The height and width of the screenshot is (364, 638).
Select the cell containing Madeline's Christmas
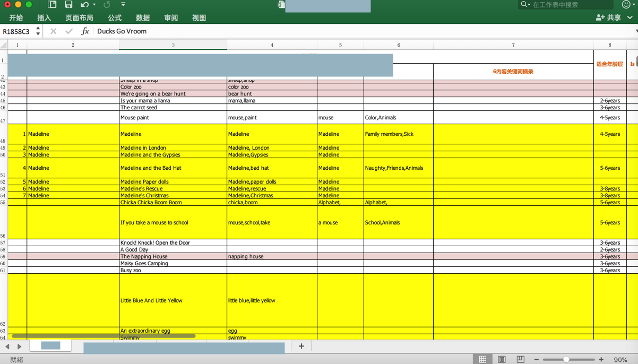tap(173, 195)
